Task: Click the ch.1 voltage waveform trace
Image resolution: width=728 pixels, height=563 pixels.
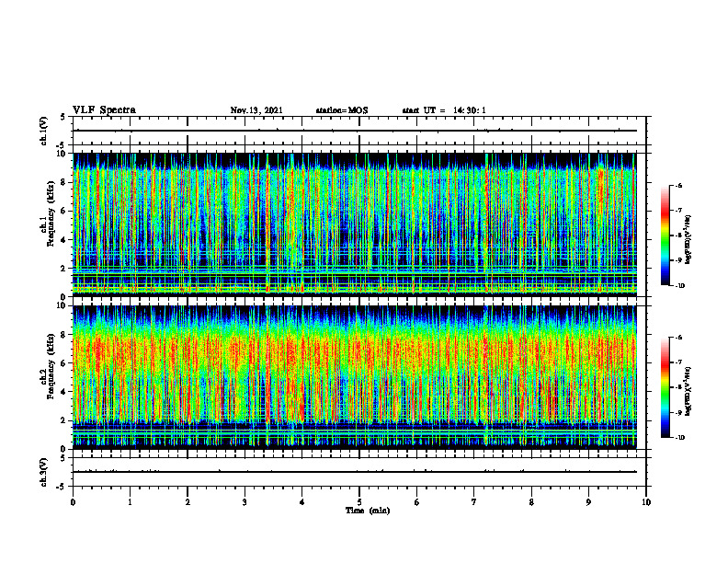Action: coord(355,131)
